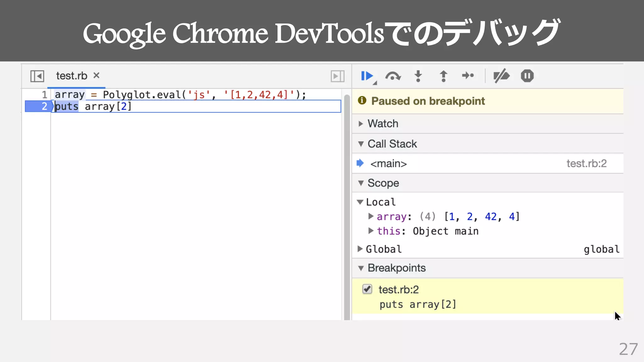The image size is (644, 362).
Task: Click the info icon beside Paused message
Action: (x=362, y=100)
